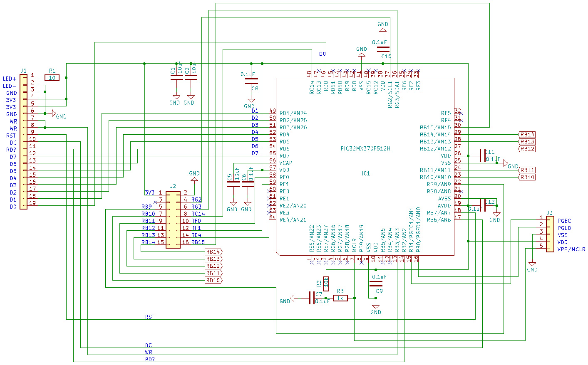Select the J3 programming connector body
Viewport: 588px width, 365px height.
click(x=550, y=234)
